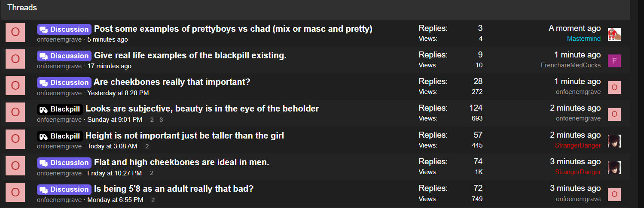Click author avatar beside the prettyboys vs chad thread
This screenshot has width=644, height=208.
15,33
